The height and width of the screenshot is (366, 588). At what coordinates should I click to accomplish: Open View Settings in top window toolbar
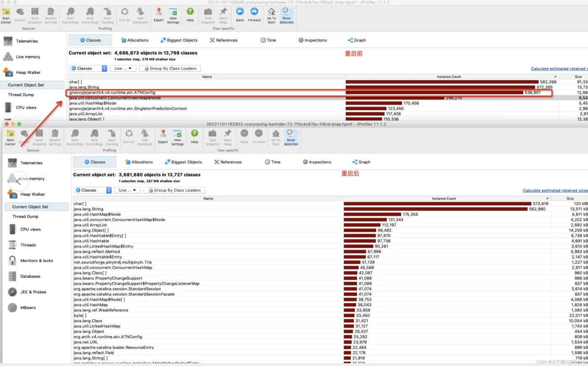click(x=173, y=16)
